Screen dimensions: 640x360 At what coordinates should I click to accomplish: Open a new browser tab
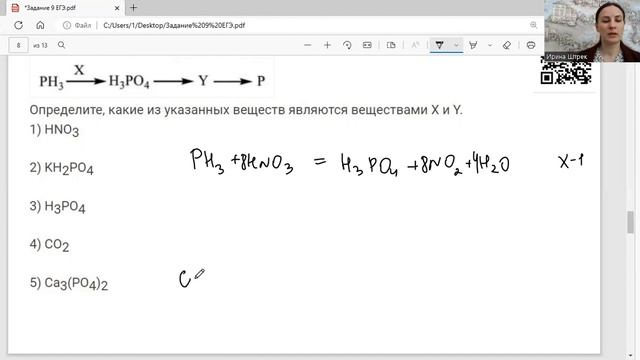pyautogui.click(x=133, y=8)
